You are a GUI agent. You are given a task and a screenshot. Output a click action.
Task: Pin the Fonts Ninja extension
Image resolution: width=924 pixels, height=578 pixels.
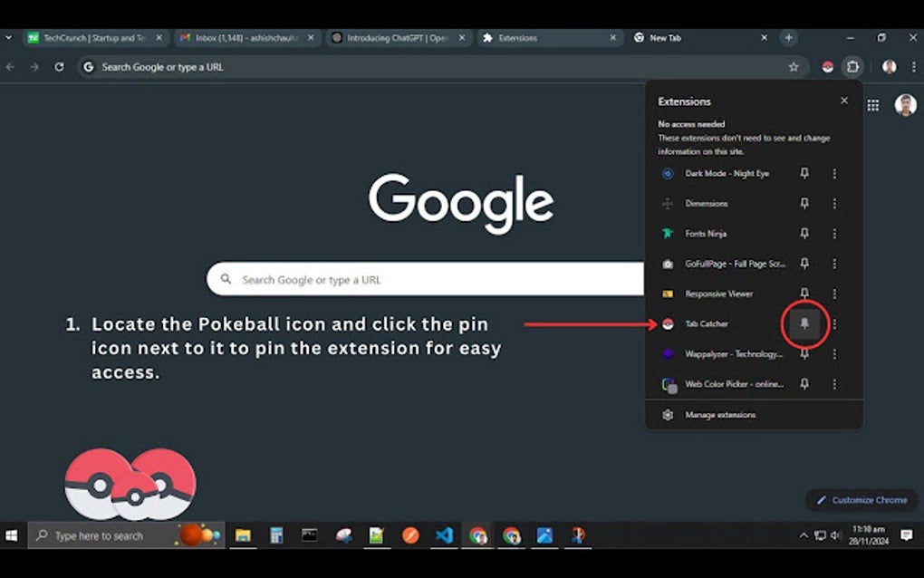pos(804,233)
